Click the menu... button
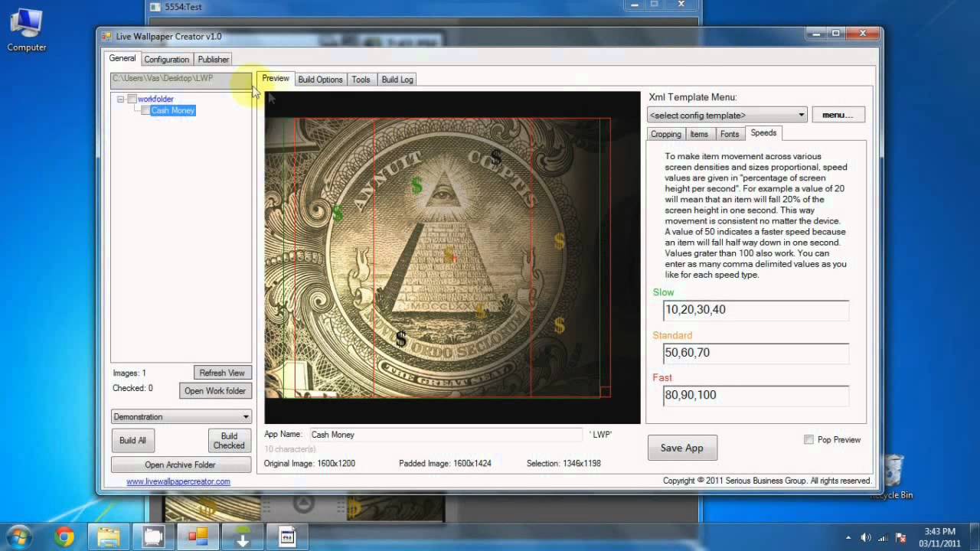The width and height of the screenshot is (980, 551). [x=838, y=115]
